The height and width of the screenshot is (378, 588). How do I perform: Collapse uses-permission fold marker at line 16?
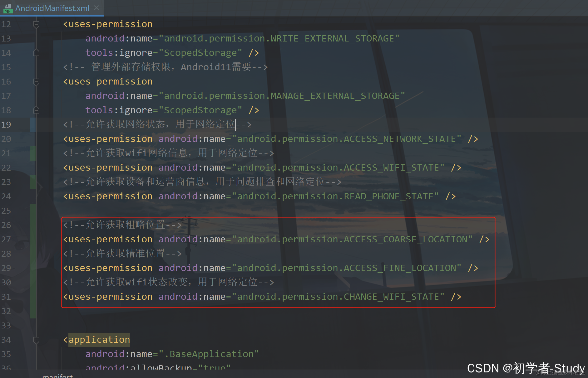[36, 81]
